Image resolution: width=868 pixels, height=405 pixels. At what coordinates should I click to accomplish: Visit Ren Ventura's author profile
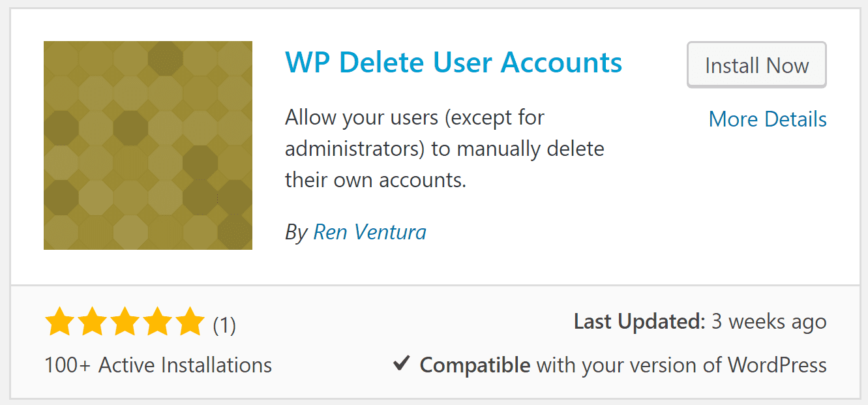(x=370, y=232)
